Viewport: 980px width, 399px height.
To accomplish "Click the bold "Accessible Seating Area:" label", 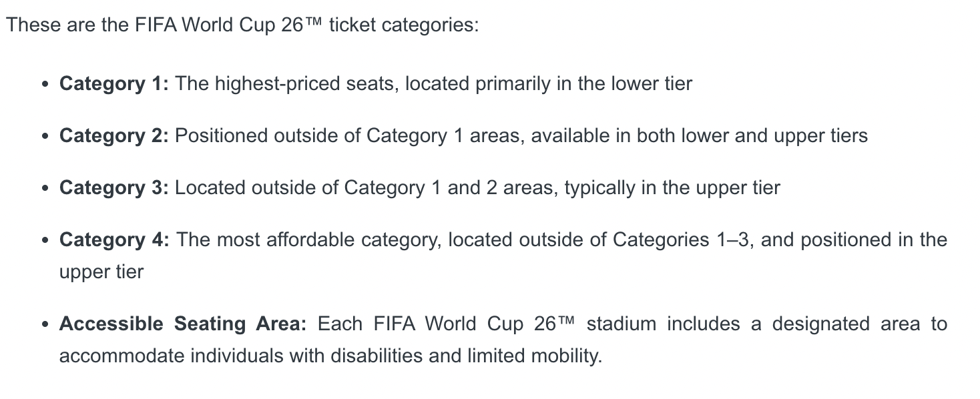I will (182, 324).
